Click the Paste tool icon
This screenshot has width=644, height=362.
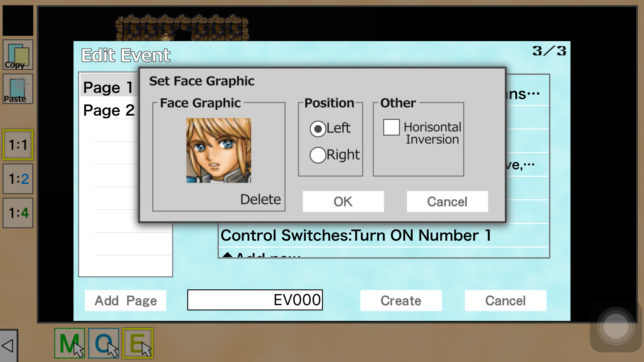(18, 89)
